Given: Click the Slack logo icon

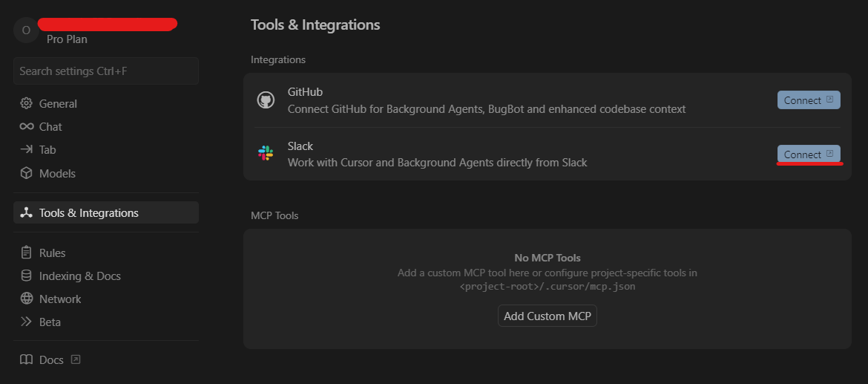Looking at the screenshot, I should tap(266, 154).
